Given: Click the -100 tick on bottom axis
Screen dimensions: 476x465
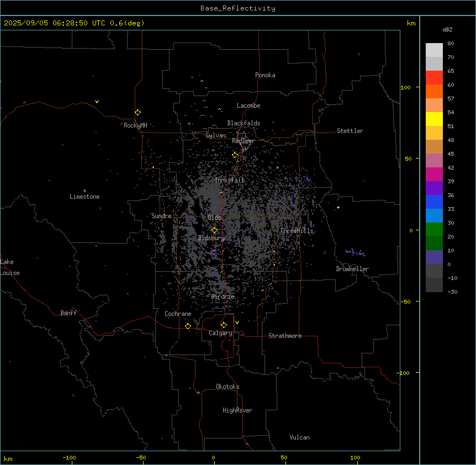Looking at the screenshot, I should click(x=69, y=457).
